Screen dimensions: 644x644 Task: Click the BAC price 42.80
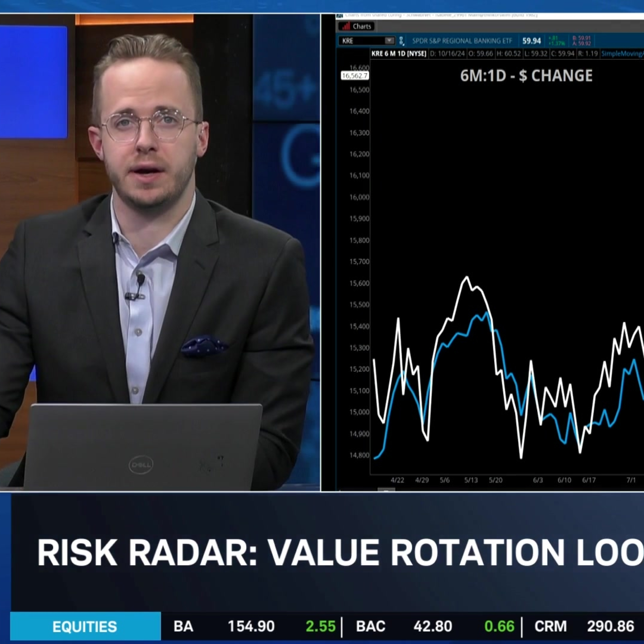coord(433,626)
